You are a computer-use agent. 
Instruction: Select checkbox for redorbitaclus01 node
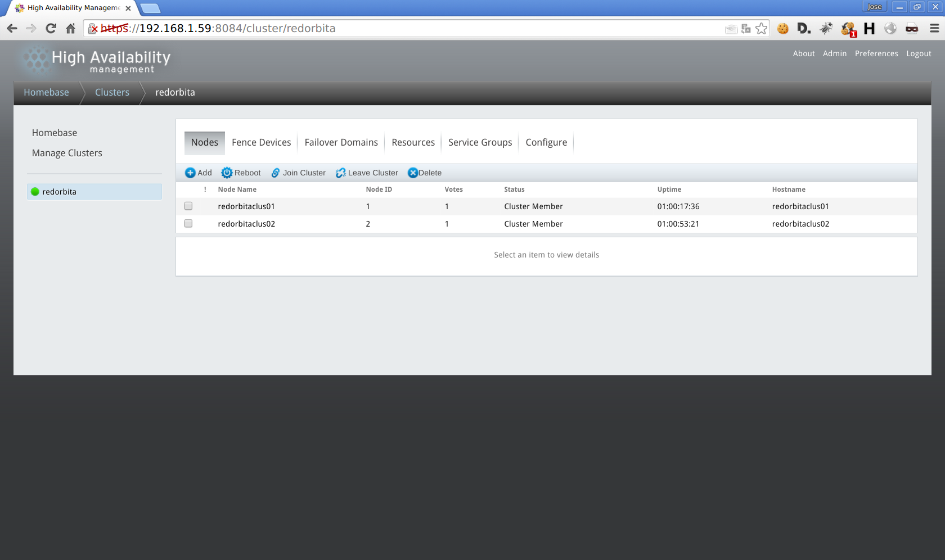[188, 206]
